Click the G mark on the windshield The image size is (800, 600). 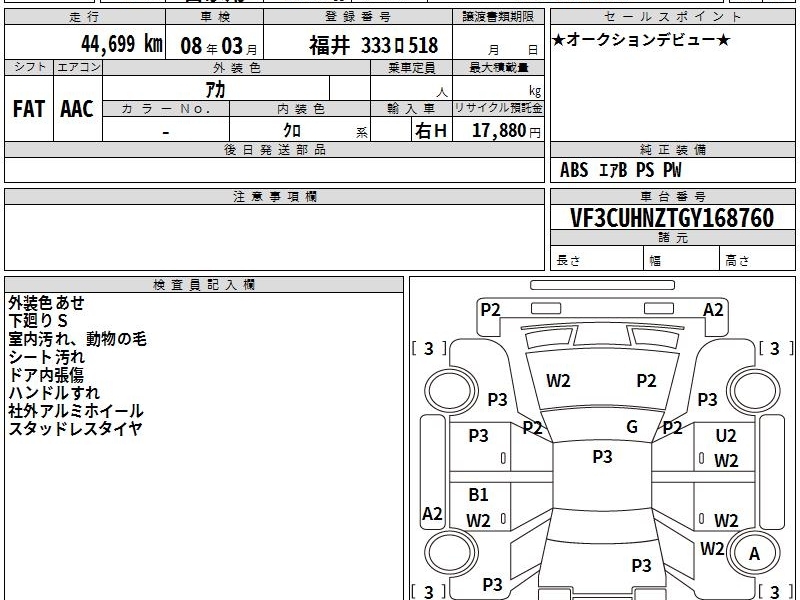[x=632, y=426]
